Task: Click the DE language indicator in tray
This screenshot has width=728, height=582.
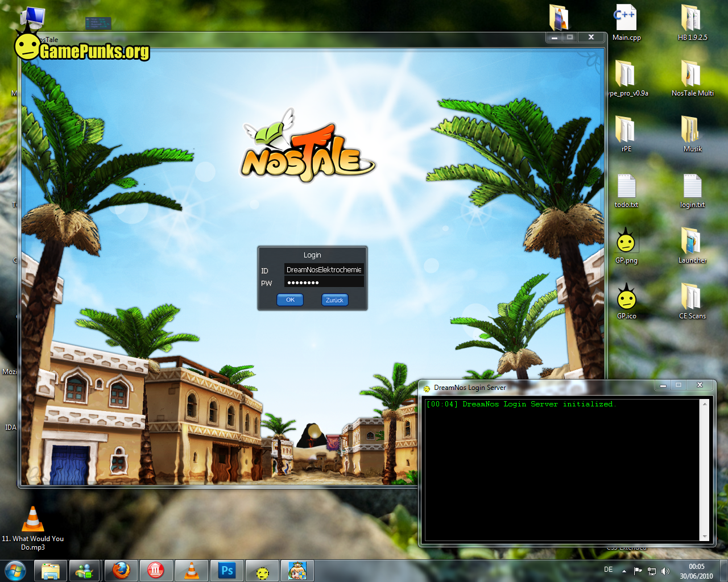Action: (609, 569)
